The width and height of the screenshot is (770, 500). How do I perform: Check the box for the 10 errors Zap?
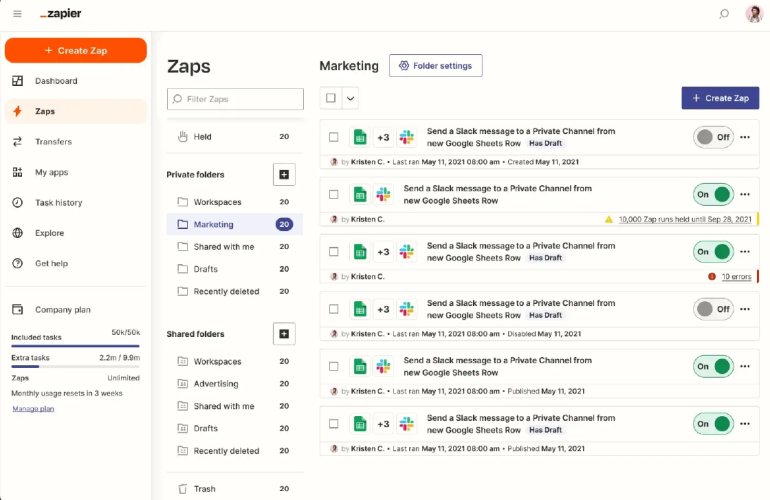pos(334,251)
